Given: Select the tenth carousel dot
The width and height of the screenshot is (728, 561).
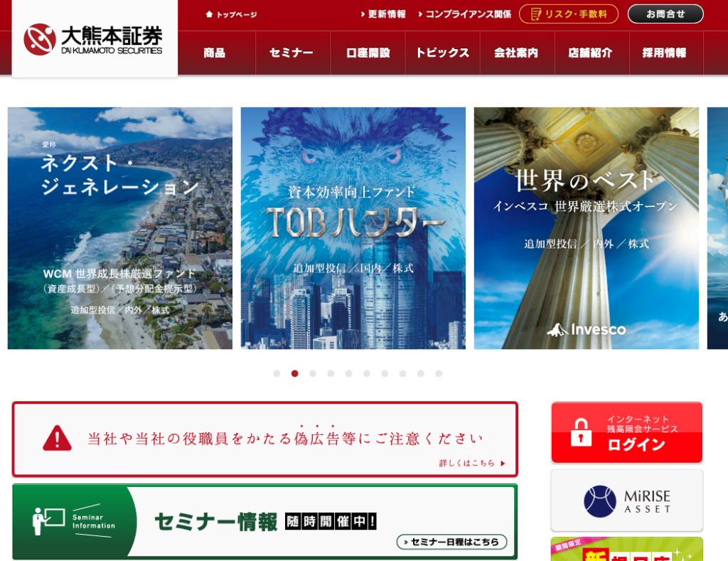Looking at the screenshot, I should click(x=439, y=373).
